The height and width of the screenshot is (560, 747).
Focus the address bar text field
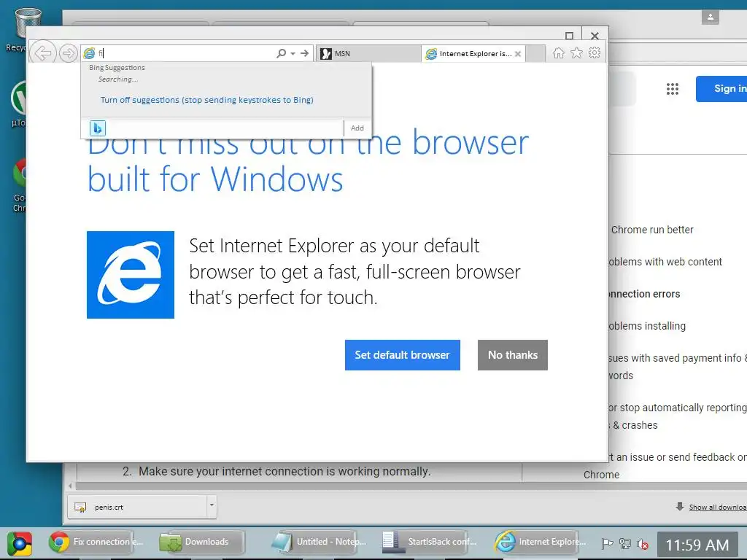pyautogui.click(x=186, y=53)
